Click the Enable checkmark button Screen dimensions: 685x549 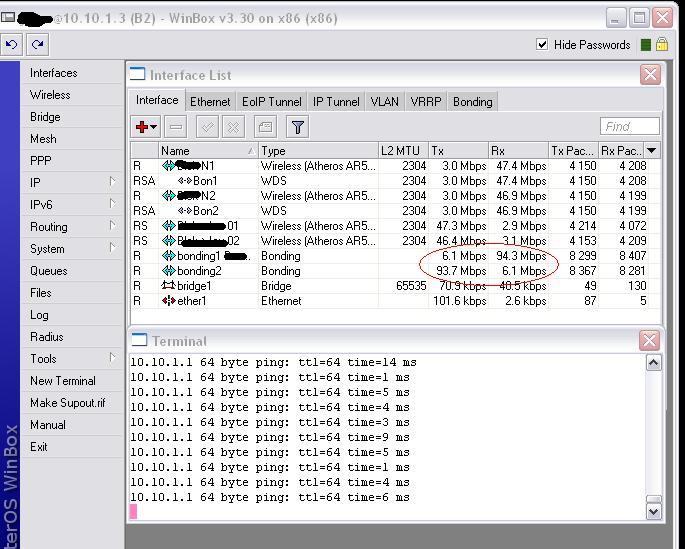[207, 127]
